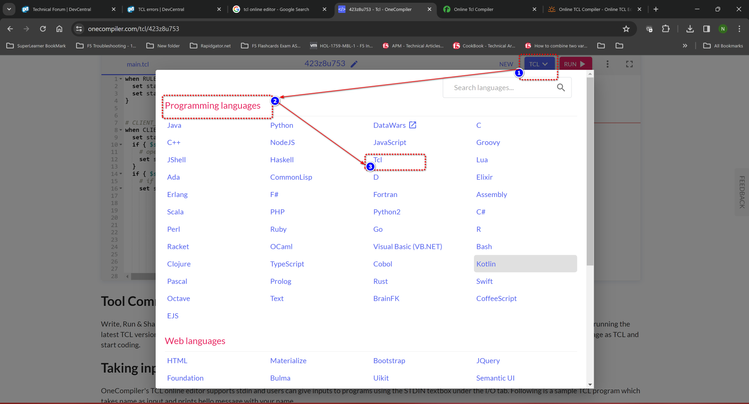Open the tab search dropdown arrow
The image size is (749, 404).
pos(9,9)
